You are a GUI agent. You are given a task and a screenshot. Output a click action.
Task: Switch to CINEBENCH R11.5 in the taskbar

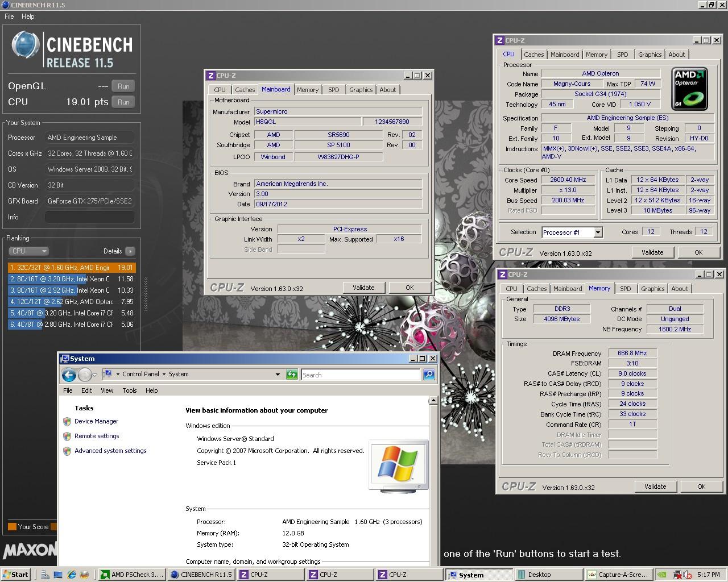201,575
